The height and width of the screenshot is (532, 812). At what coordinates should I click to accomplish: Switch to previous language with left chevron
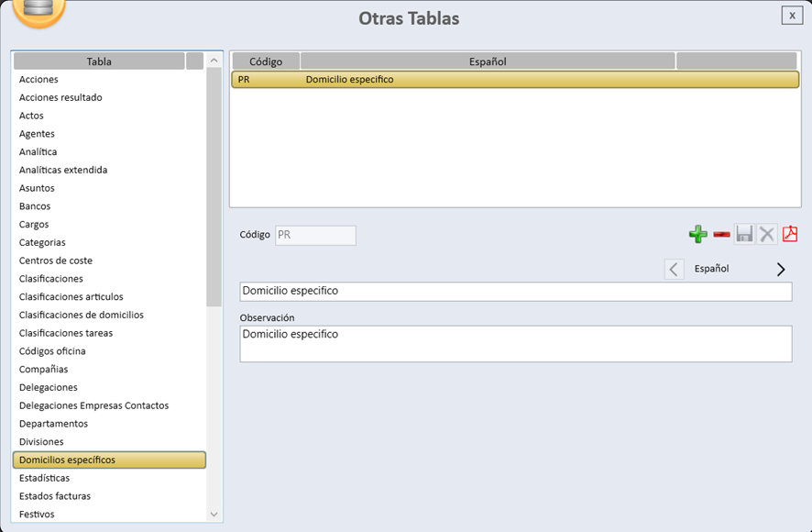pos(674,269)
